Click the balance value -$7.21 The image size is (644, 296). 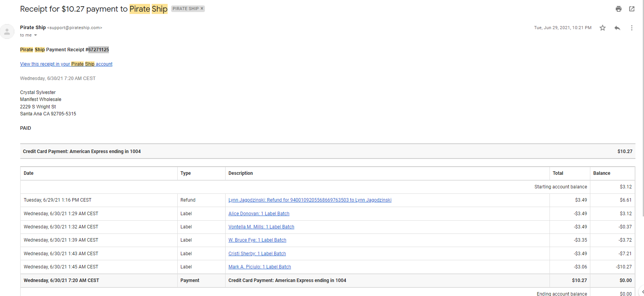coord(625,254)
